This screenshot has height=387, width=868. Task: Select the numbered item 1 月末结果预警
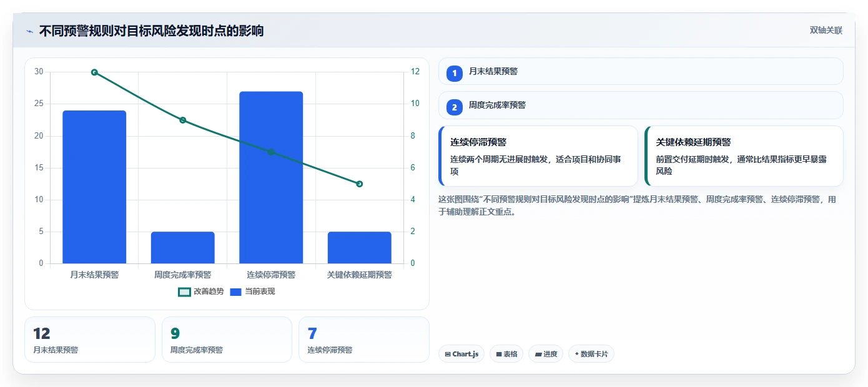point(641,71)
